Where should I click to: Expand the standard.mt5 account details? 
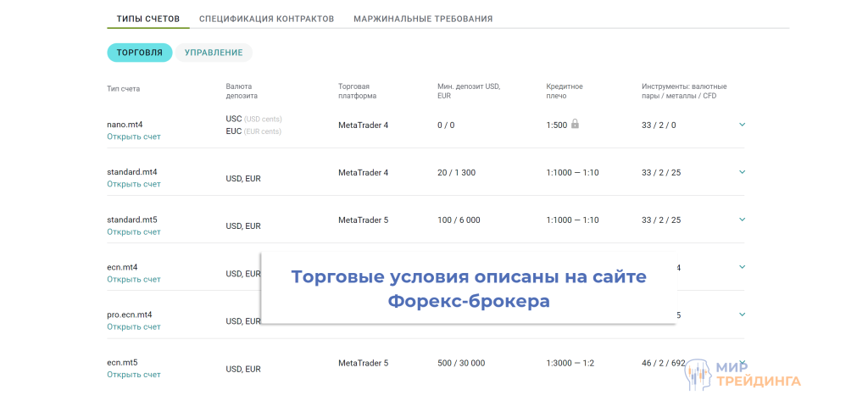pyautogui.click(x=742, y=220)
